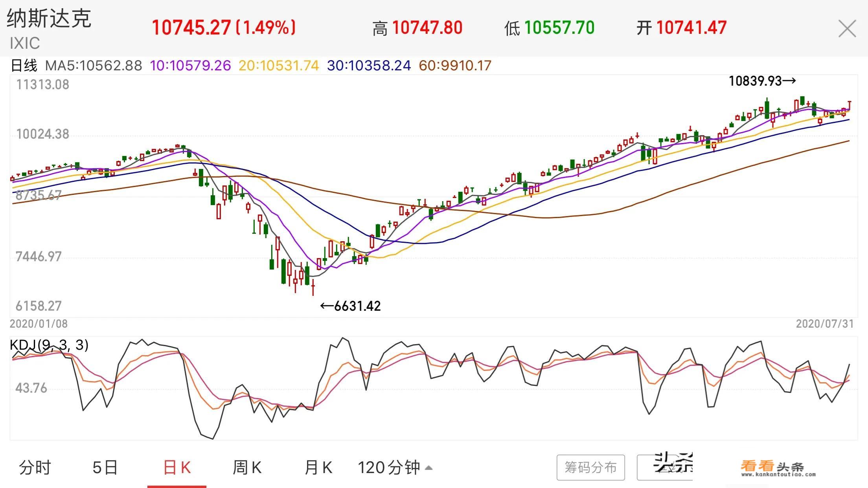Image resolution: width=868 pixels, height=488 pixels.
Task: Click the blue 30:10358.24 MA label
Action: coord(369,65)
